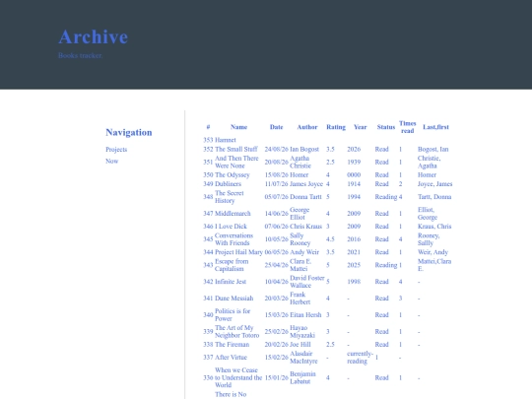Image resolution: width=532 pixels, height=399 pixels.
Task: Click the Homer author cell
Action: tap(299, 175)
